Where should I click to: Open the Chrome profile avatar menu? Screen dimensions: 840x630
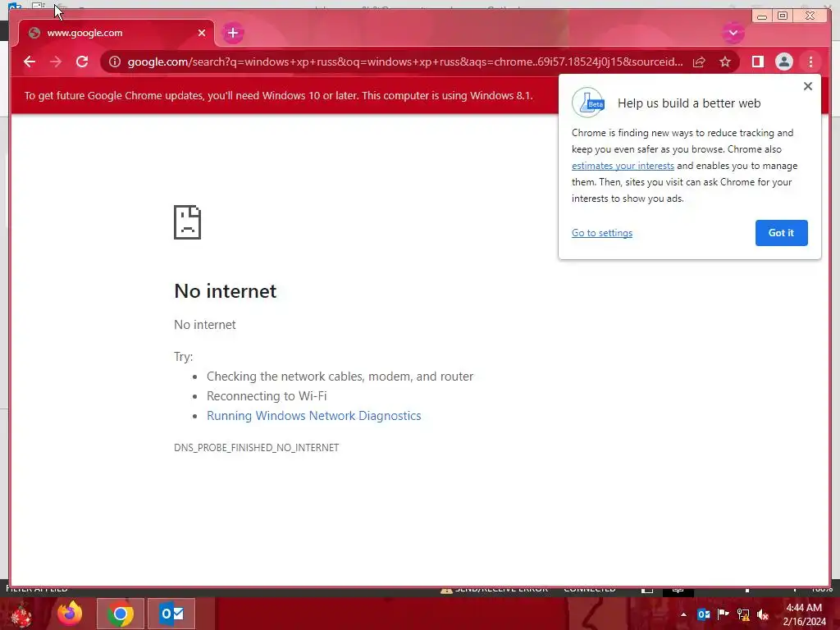(x=783, y=62)
